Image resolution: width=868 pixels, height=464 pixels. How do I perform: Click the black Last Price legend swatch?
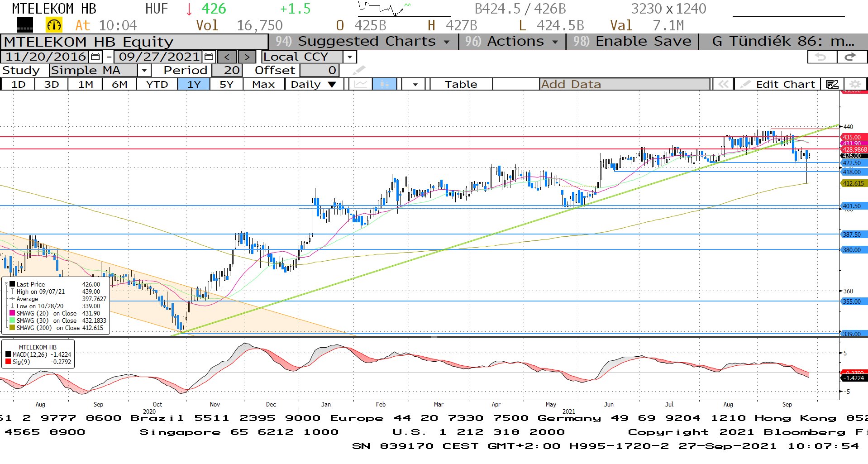click(x=12, y=284)
